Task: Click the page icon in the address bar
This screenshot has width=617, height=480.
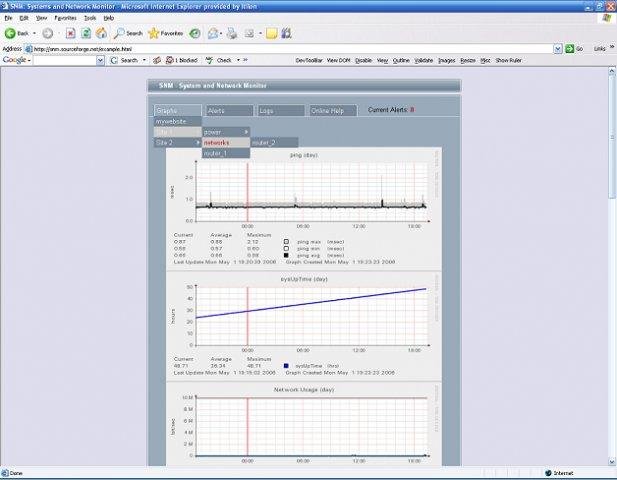Action: point(28,49)
